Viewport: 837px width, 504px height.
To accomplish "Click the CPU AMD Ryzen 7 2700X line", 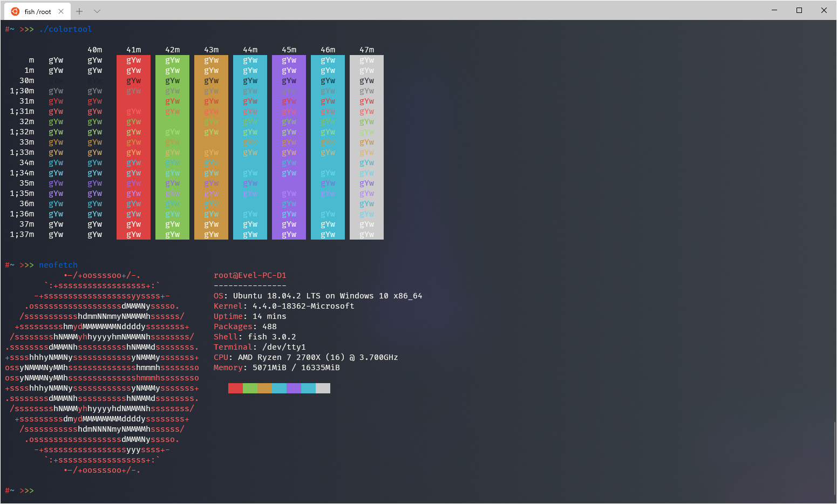I will [x=306, y=357].
